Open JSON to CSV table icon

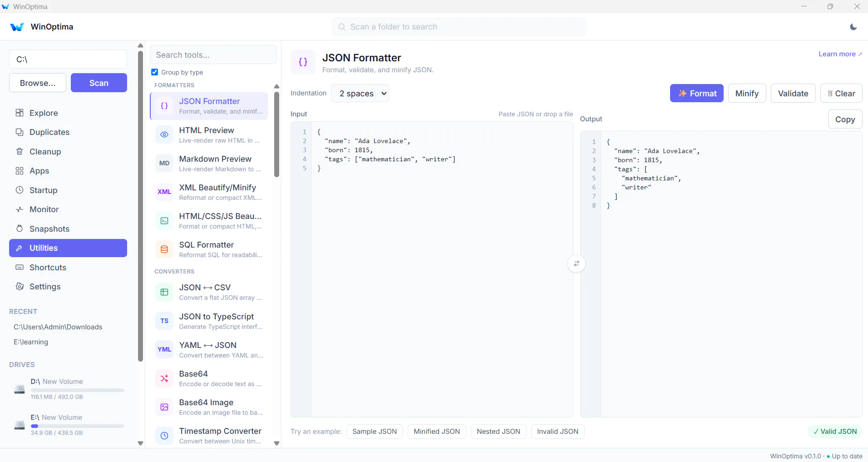[164, 292]
